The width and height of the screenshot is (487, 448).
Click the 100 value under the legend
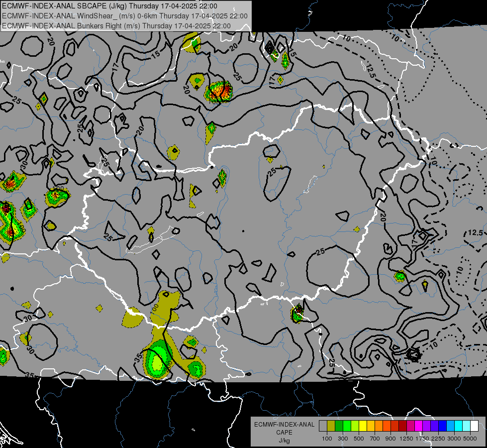pos(327,439)
